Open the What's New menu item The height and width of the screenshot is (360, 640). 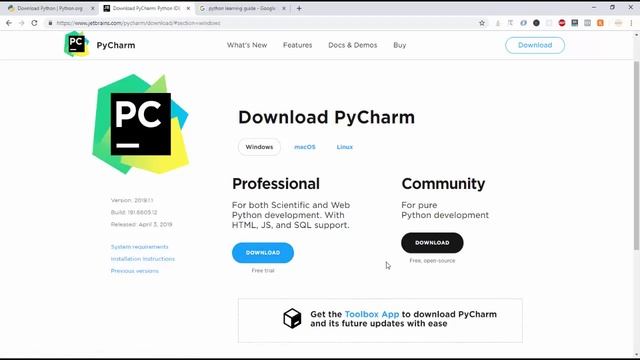tap(247, 45)
